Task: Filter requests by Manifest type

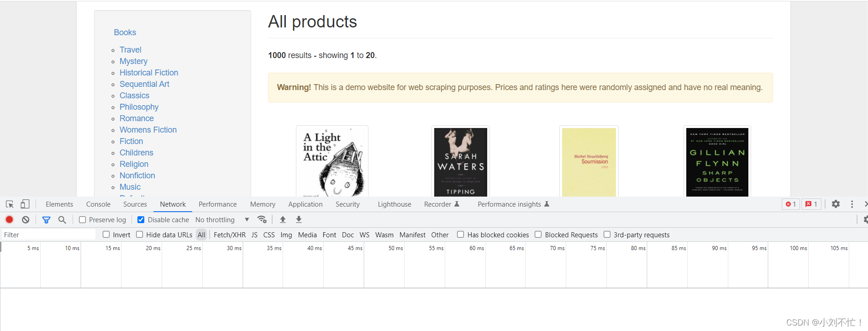Action: (x=412, y=235)
